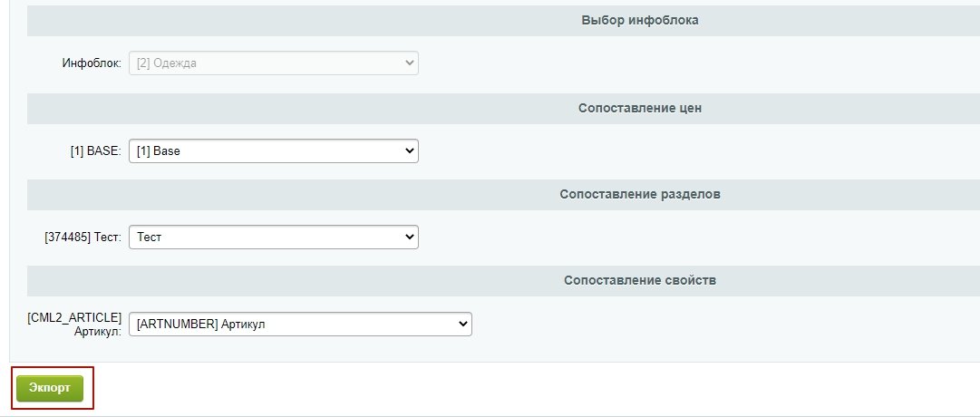980x417 pixels.
Task: Click the [ARTNUMBER] Артикул selected value text
Action: (x=200, y=324)
